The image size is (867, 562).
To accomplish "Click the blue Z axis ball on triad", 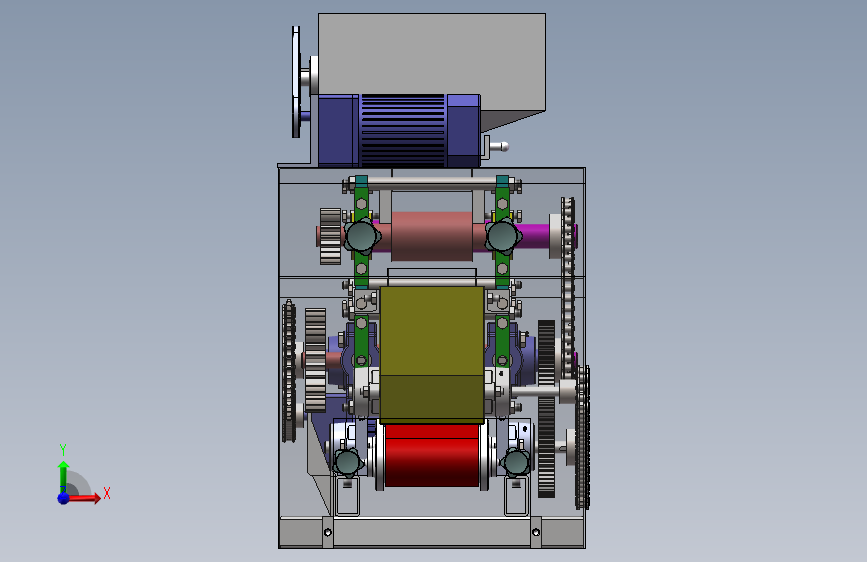I will point(64,498).
